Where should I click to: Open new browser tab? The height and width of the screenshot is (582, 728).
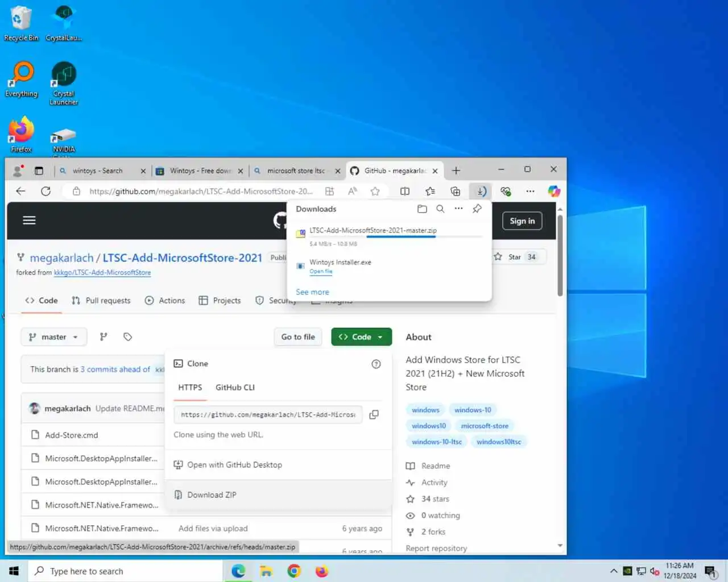(456, 171)
